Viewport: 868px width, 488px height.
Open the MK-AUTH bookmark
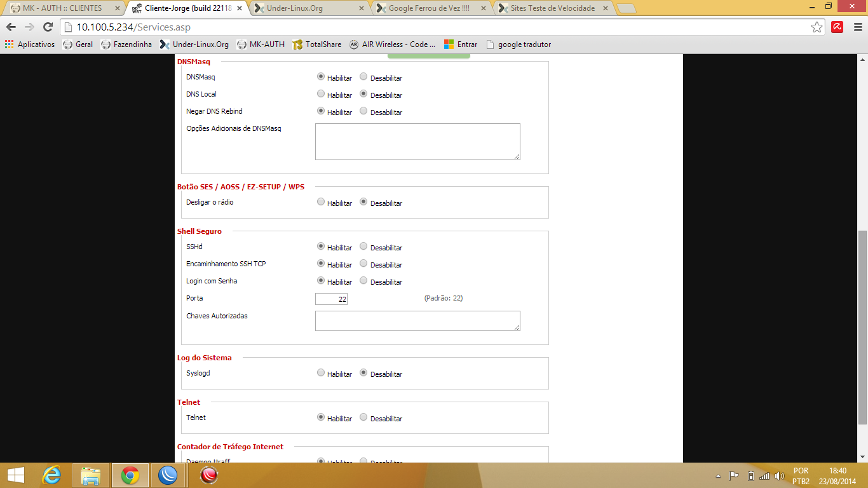pos(261,44)
